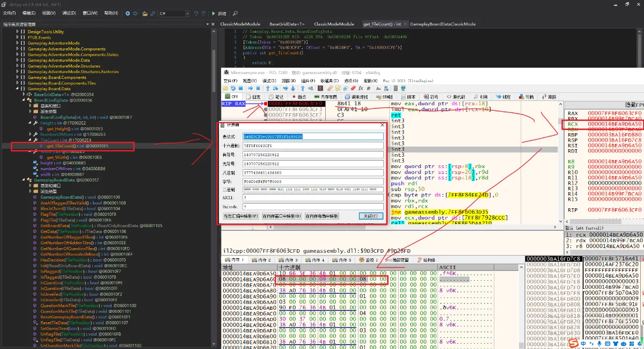Switch to the ClassicModeModule code tab
This screenshot has width=644, height=349.
(240, 24)
